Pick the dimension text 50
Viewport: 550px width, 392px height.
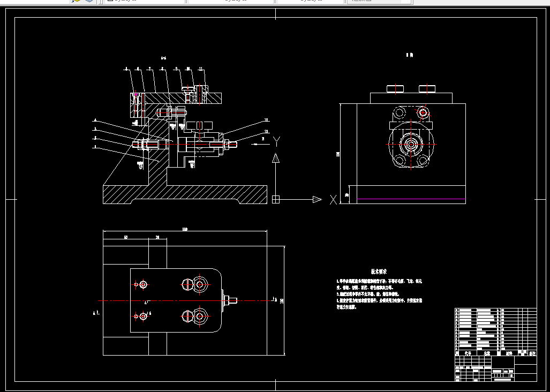(x=125, y=237)
